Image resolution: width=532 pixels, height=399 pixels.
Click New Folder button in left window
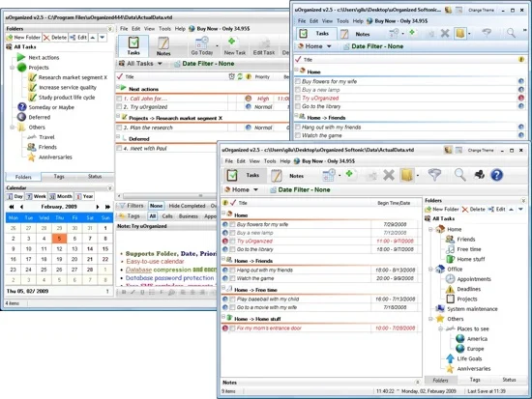pyautogui.click(x=23, y=38)
